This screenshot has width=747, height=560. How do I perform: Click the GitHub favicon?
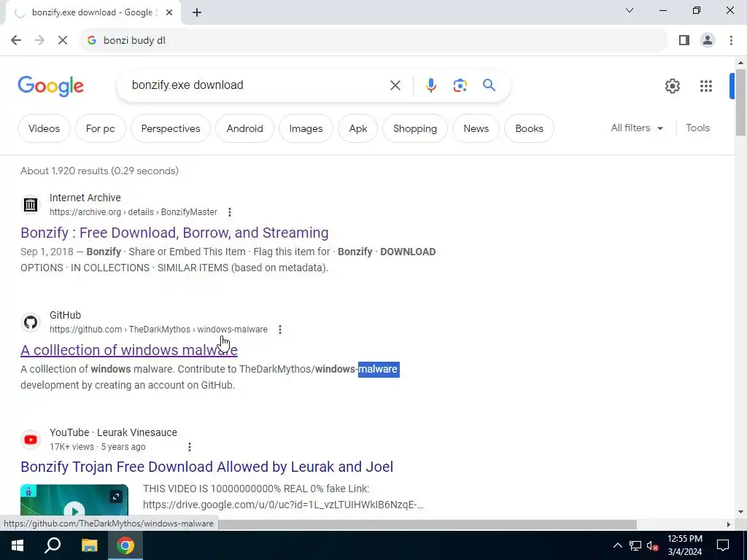31,322
